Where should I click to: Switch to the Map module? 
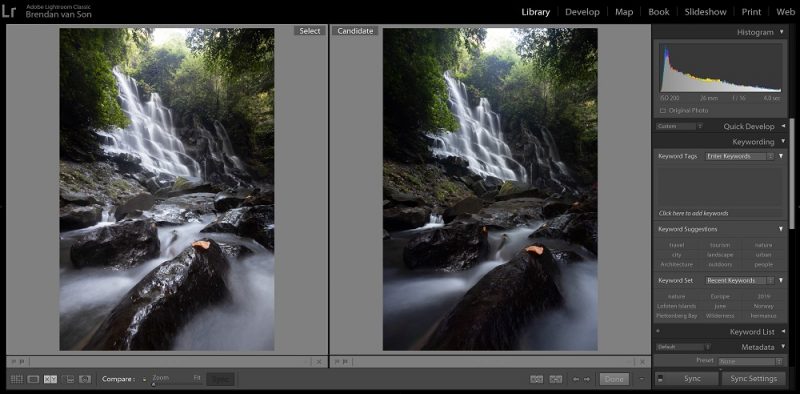pyautogui.click(x=624, y=12)
